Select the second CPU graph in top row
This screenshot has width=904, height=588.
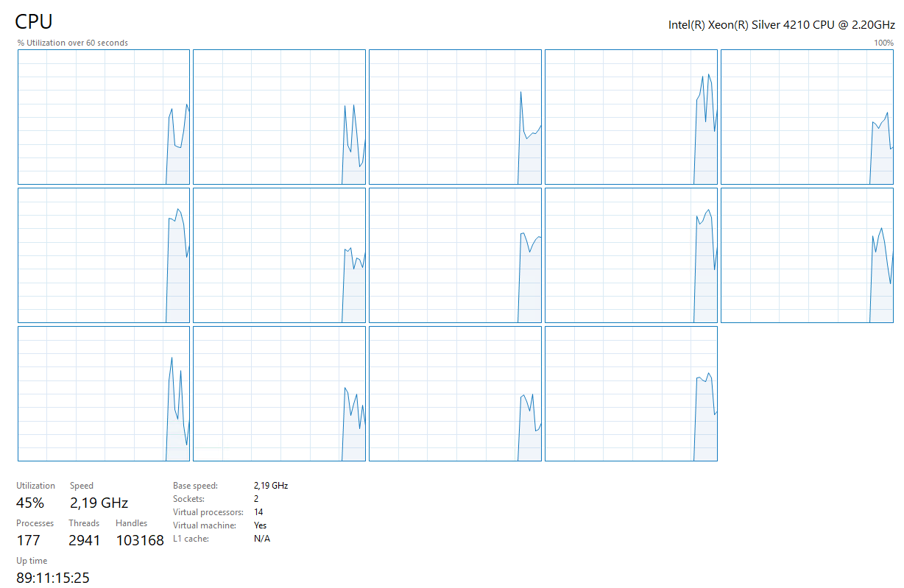click(280, 117)
